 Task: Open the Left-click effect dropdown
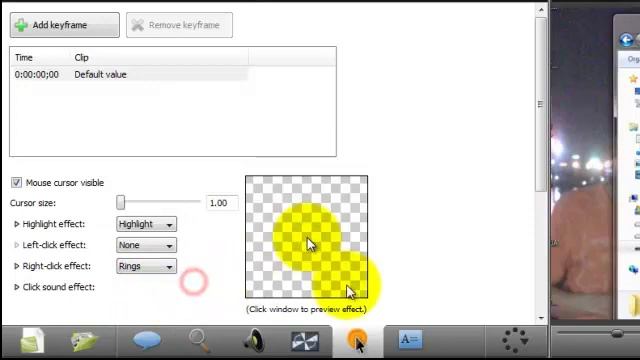click(147, 245)
